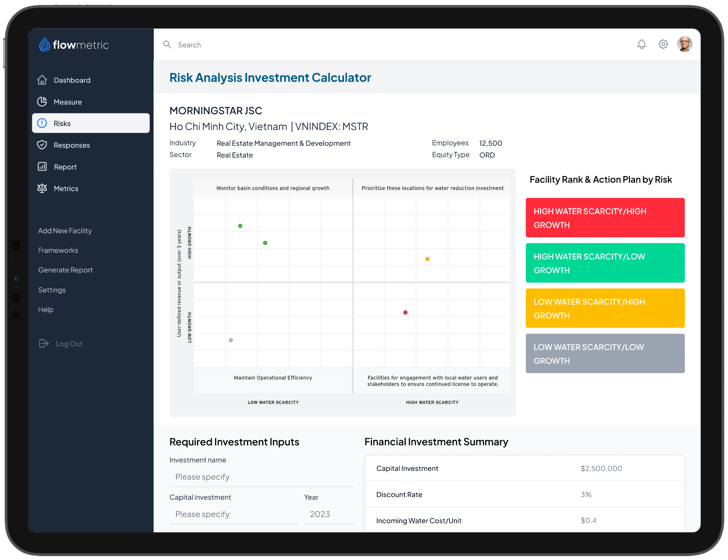
Task: Click the 'Maintain Operational Efficiency' label
Action: [x=273, y=378]
